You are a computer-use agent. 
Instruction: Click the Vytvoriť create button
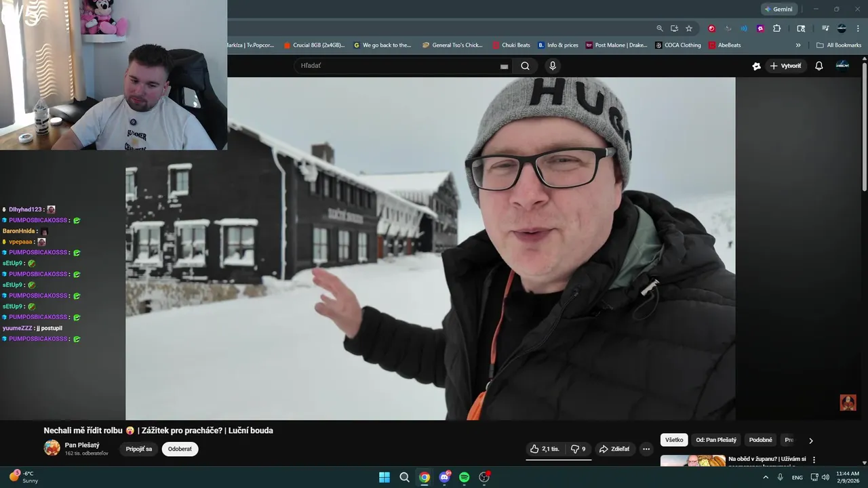coord(785,66)
